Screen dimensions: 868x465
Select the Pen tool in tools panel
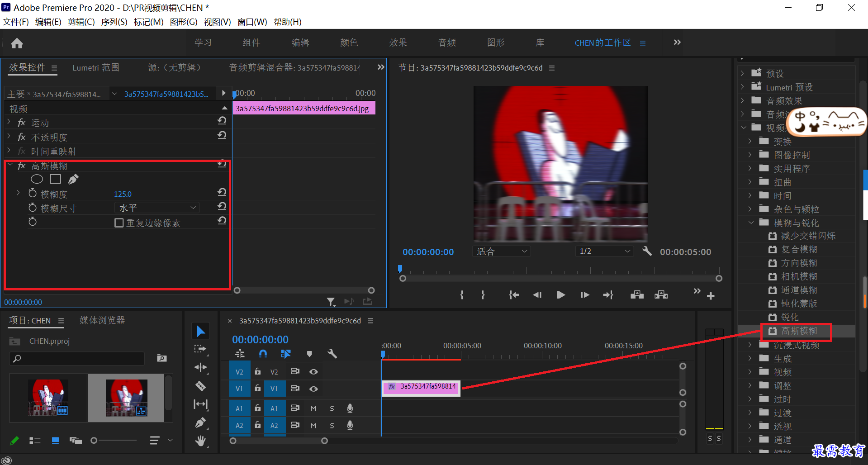point(200,422)
